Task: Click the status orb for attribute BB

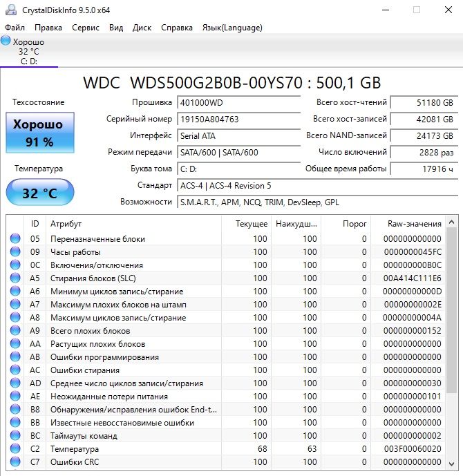Action: point(15,422)
